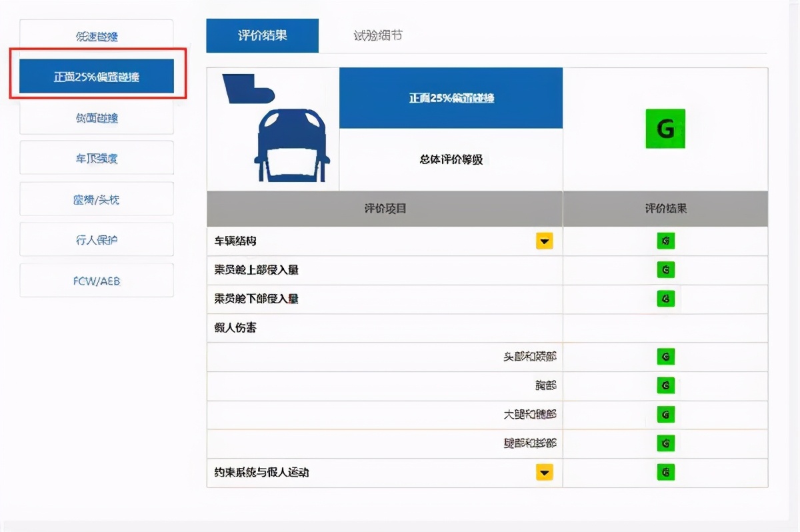Image resolution: width=800 pixels, height=532 pixels.
Task: Click the overall G rating badge
Action: tap(665, 129)
